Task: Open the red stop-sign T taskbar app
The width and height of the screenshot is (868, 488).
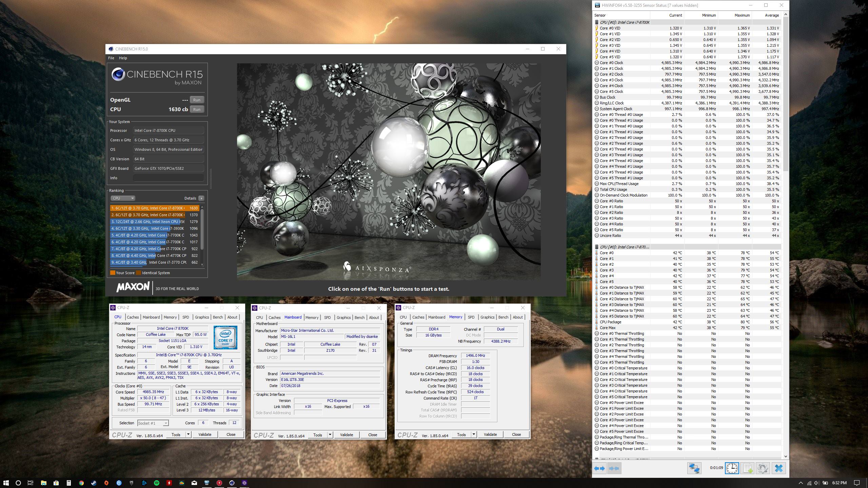Action: pyautogui.click(x=219, y=483)
